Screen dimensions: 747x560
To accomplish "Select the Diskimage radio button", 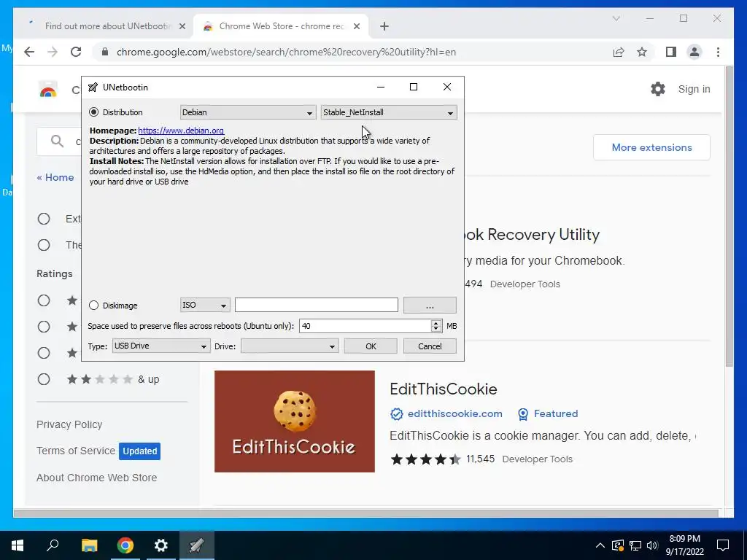I will (94, 306).
